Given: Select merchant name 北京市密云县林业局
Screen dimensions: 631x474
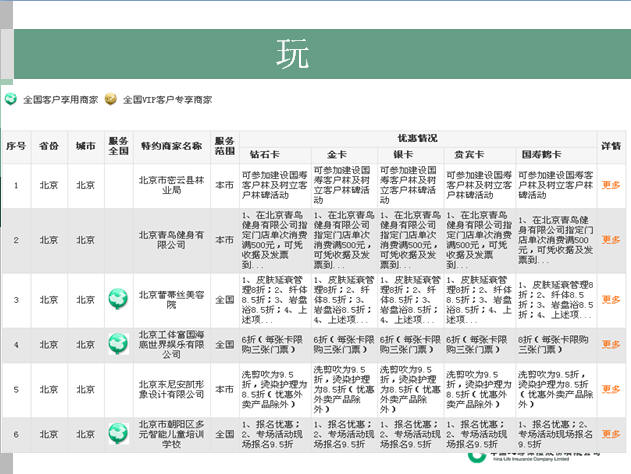Looking at the screenshot, I should 171,185.
